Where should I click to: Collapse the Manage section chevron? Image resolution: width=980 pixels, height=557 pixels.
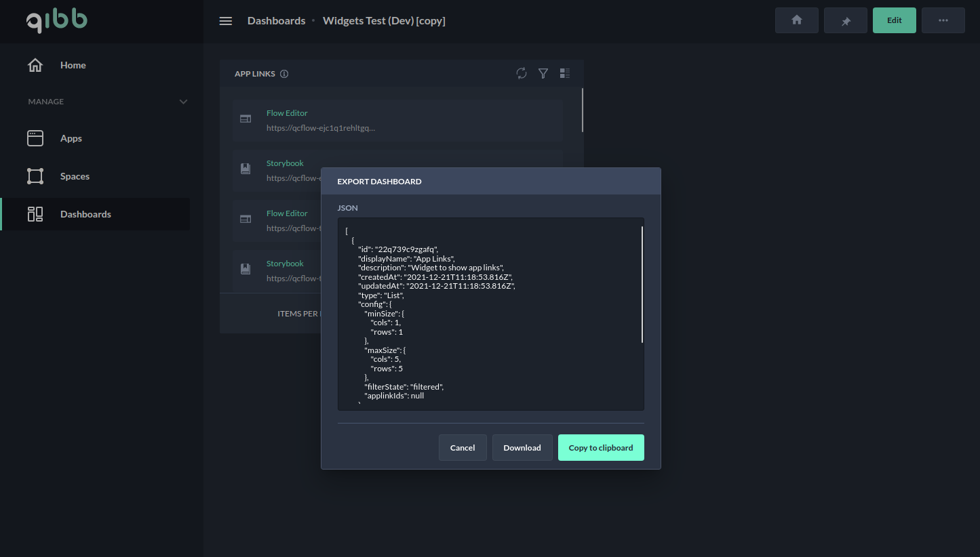[183, 102]
